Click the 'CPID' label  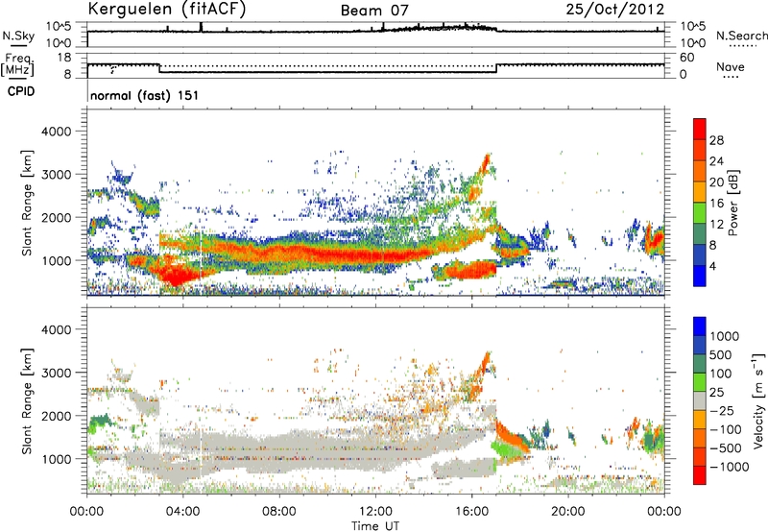click(x=21, y=91)
